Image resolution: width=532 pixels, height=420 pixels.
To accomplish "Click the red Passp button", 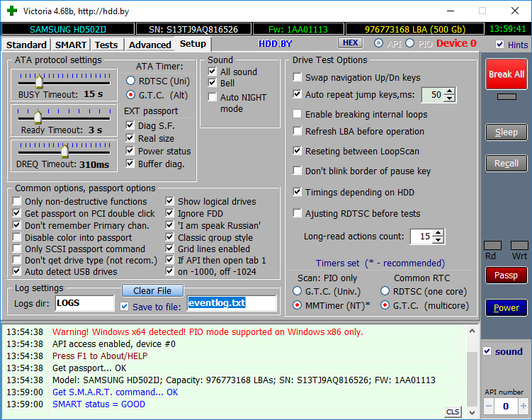I will tap(506, 275).
